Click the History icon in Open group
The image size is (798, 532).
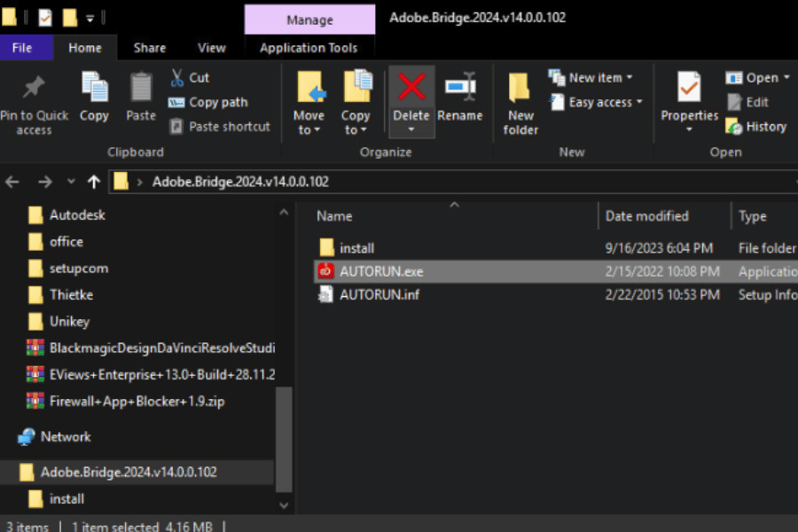734,127
